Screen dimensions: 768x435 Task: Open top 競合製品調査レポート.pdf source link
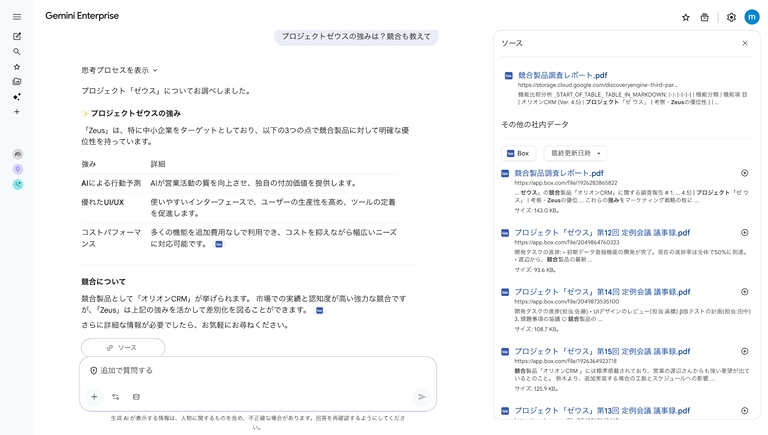[x=562, y=75]
